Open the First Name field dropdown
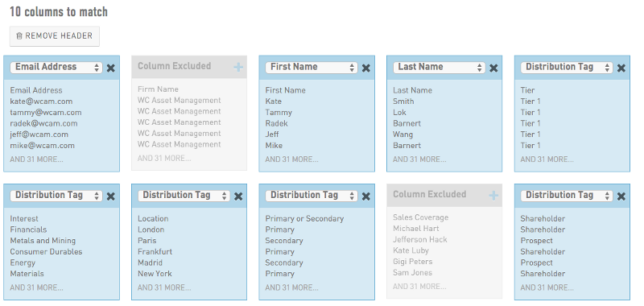The image size is (644, 306). pyautogui.click(x=312, y=68)
